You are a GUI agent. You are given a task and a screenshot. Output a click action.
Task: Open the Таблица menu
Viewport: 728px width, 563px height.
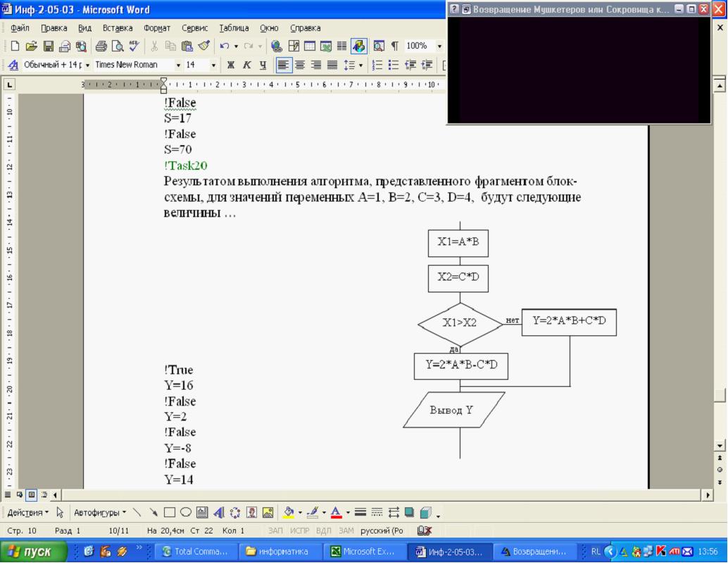(234, 28)
